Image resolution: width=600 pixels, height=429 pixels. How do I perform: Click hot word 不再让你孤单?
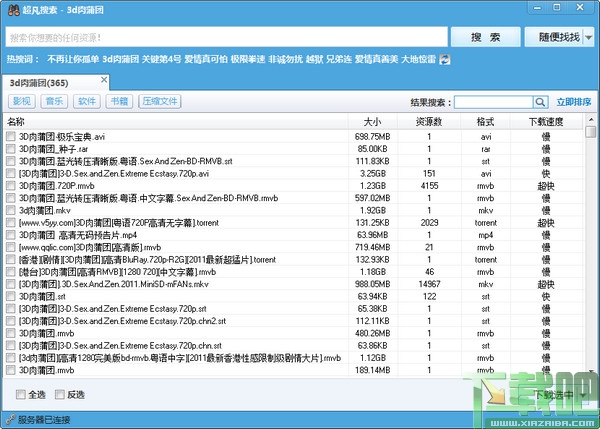point(73,59)
